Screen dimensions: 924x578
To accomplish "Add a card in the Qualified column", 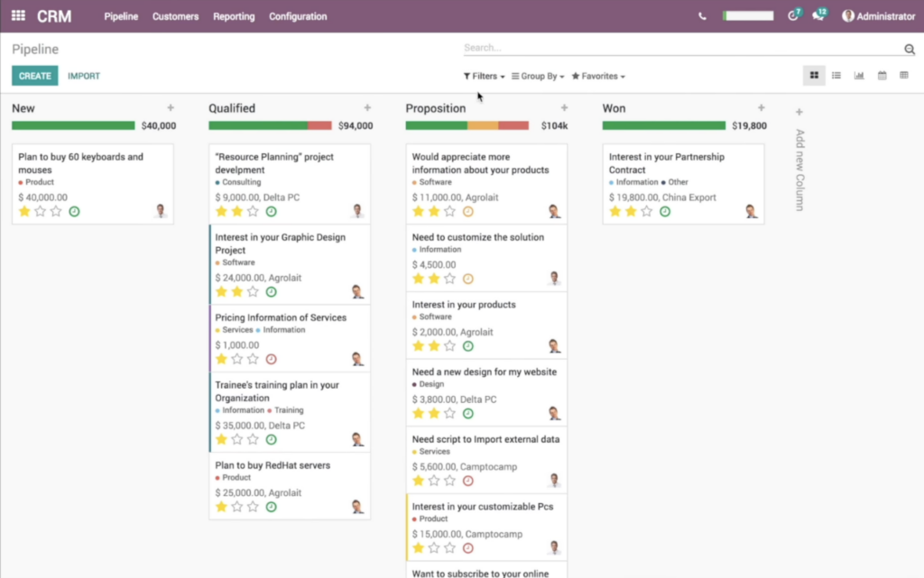I will tap(367, 107).
